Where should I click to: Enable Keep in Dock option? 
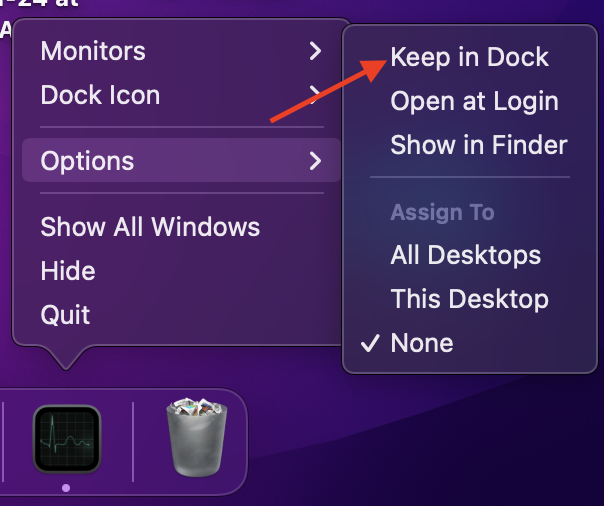pos(469,57)
